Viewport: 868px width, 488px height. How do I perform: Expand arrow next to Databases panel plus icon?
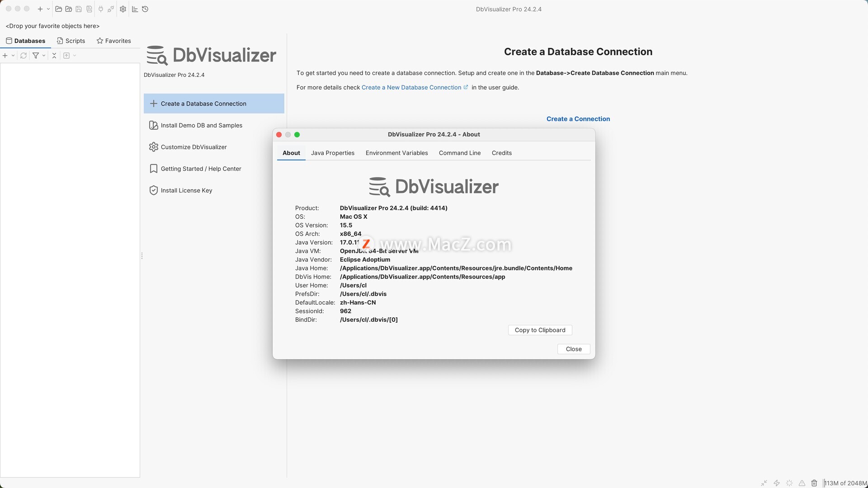(x=13, y=56)
